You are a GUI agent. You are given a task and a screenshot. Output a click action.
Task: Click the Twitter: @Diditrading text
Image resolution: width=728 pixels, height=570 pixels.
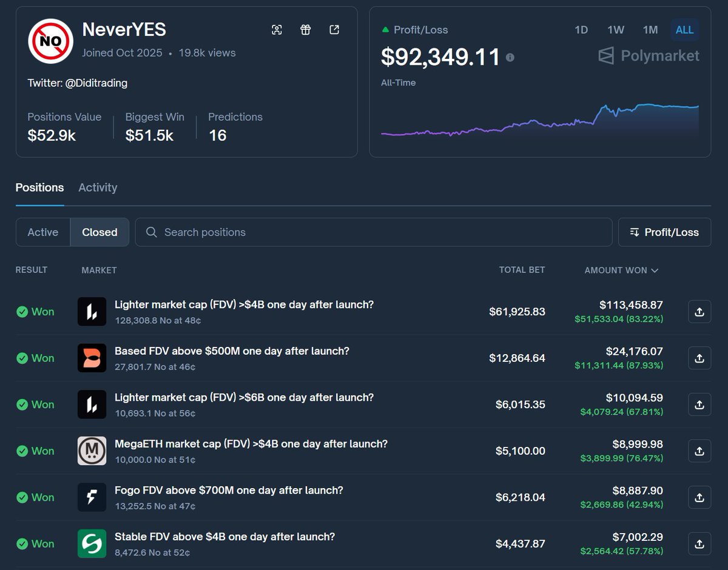pyautogui.click(x=78, y=83)
